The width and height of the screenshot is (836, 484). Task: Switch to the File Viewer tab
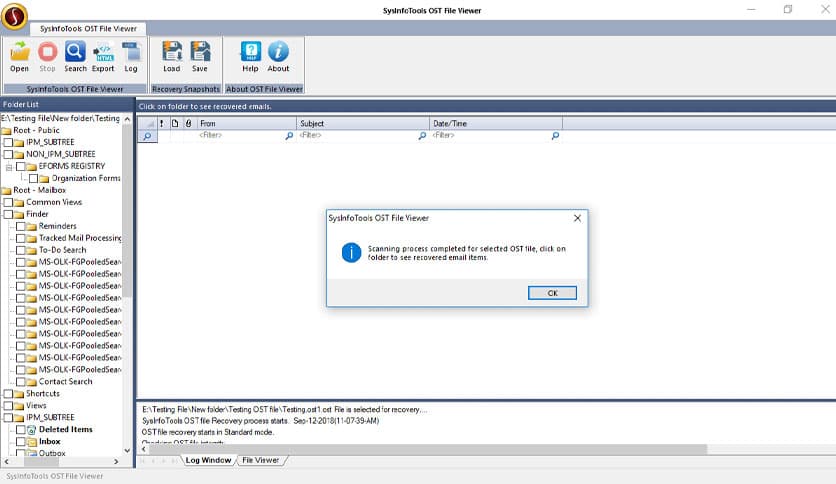[x=260, y=460]
